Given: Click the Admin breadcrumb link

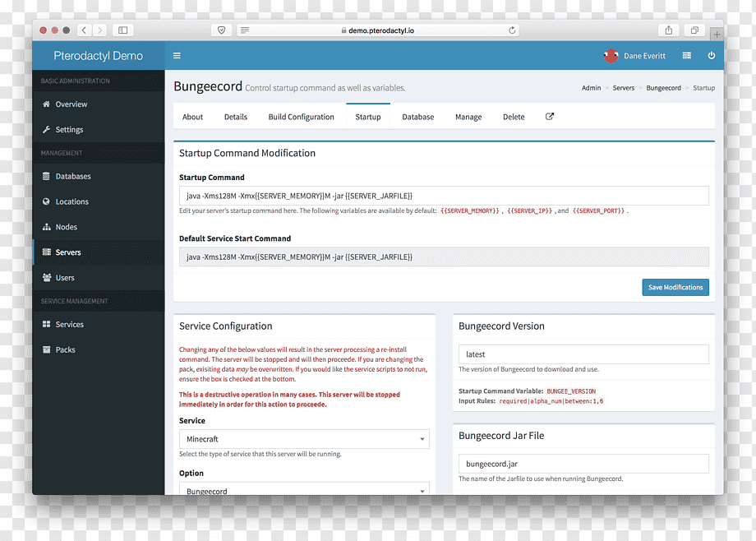Looking at the screenshot, I should coord(591,88).
